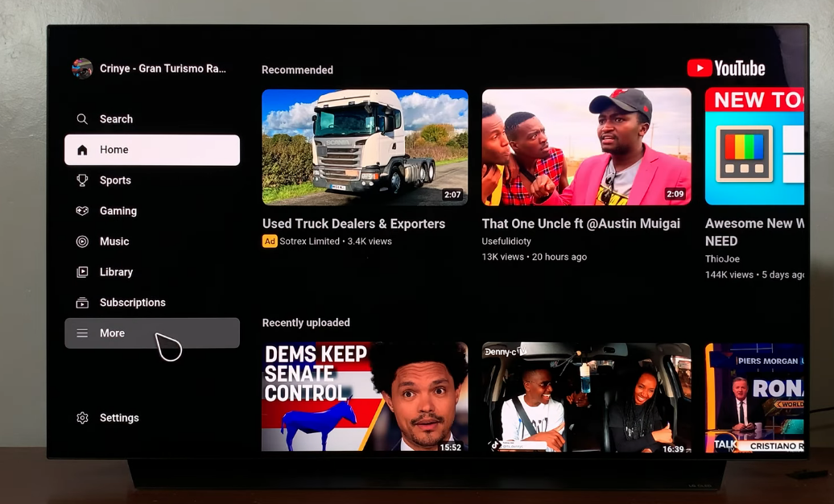Image resolution: width=834 pixels, height=504 pixels.
Task: Click Sotrex Limited advertiser name
Action: click(310, 241)
